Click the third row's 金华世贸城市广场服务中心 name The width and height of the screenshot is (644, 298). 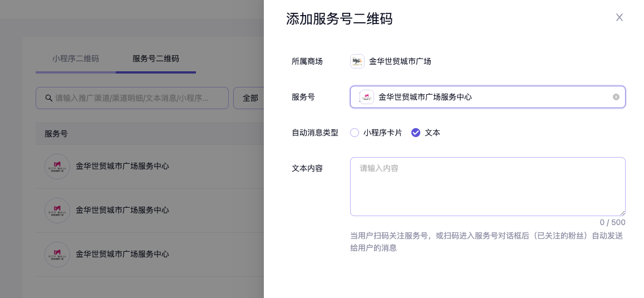[x=122, y=254]
